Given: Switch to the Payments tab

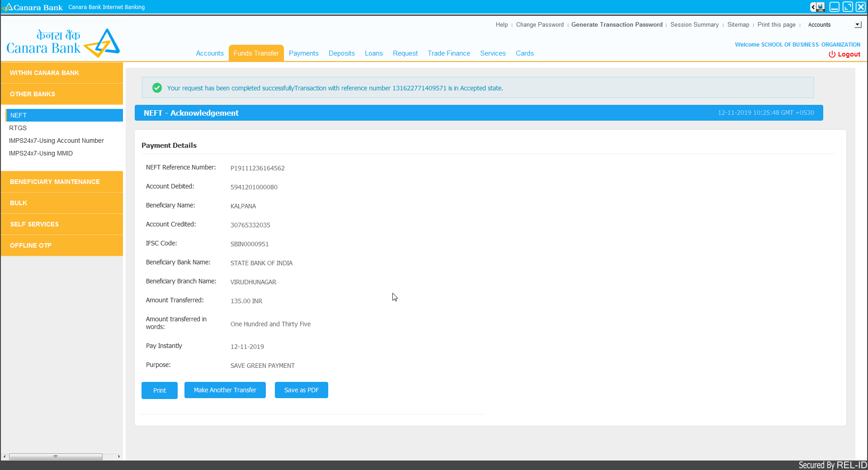Looking at the screenshot, I should (x=304, y=53).
